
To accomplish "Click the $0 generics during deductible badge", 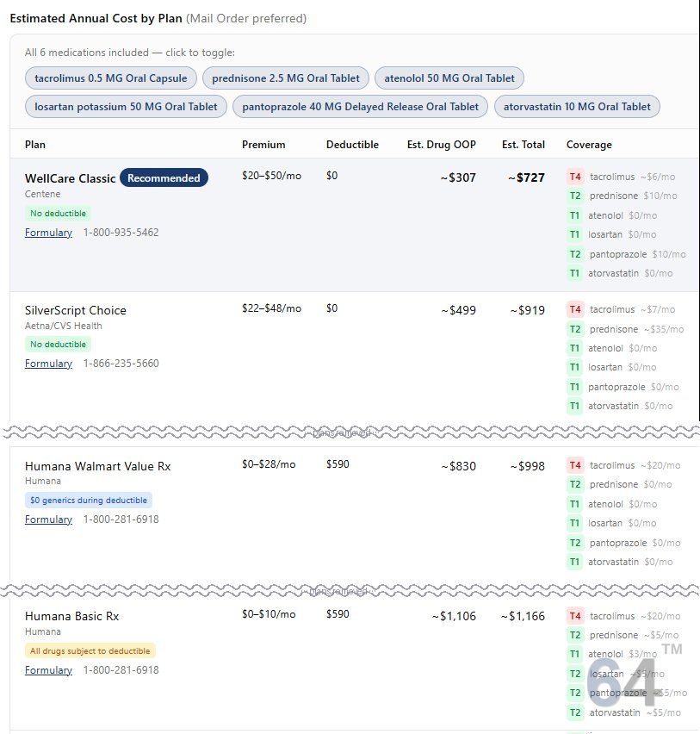I will tap(87, 500).
